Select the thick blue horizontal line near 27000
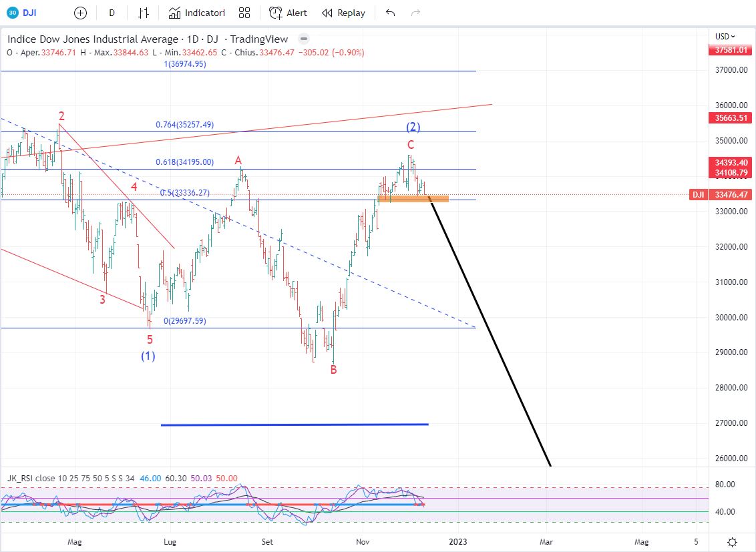Screen dimensions: 756x552 (295, 425)
